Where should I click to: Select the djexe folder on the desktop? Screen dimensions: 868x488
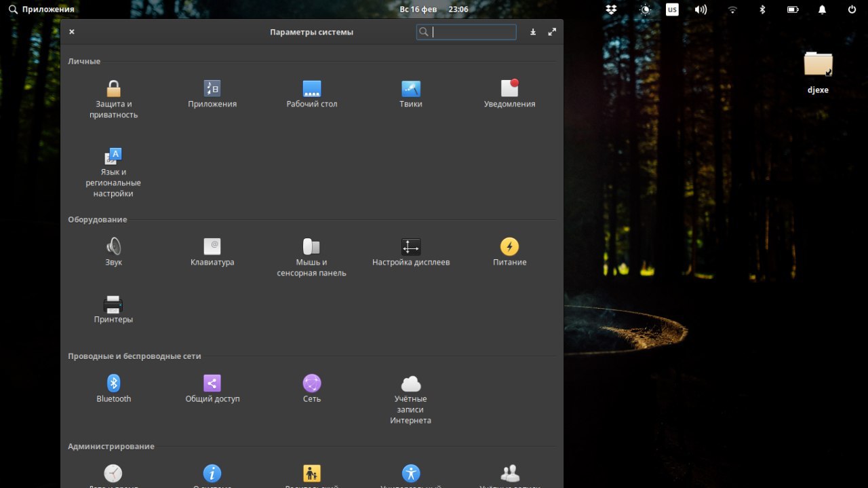click(818, 72)
